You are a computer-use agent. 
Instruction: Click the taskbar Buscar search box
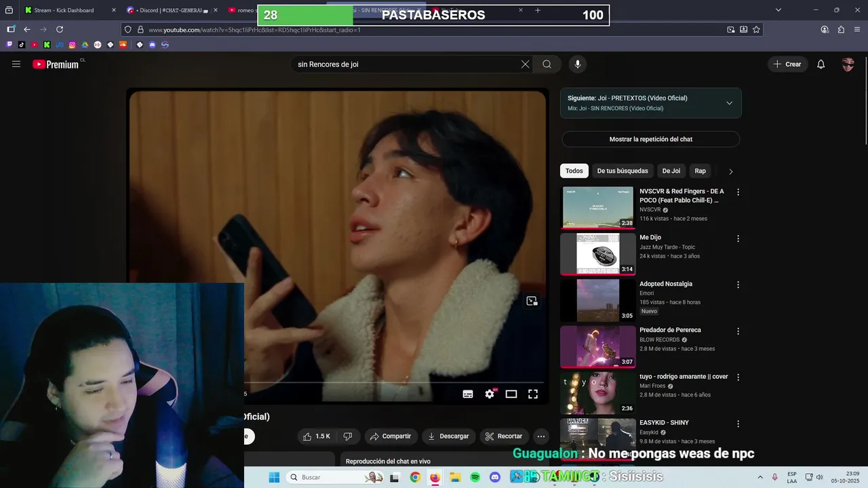pos(335,477)
